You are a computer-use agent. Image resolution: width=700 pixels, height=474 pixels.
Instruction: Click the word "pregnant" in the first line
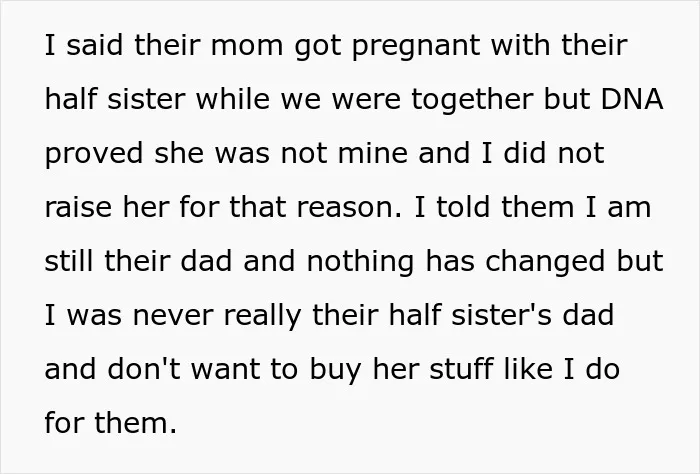pos(416,48)
